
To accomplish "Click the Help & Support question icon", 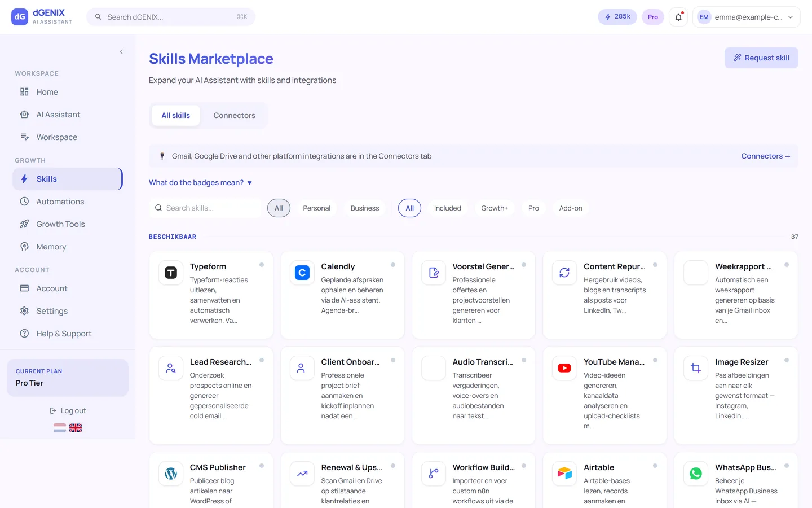I will pos(24,334).
